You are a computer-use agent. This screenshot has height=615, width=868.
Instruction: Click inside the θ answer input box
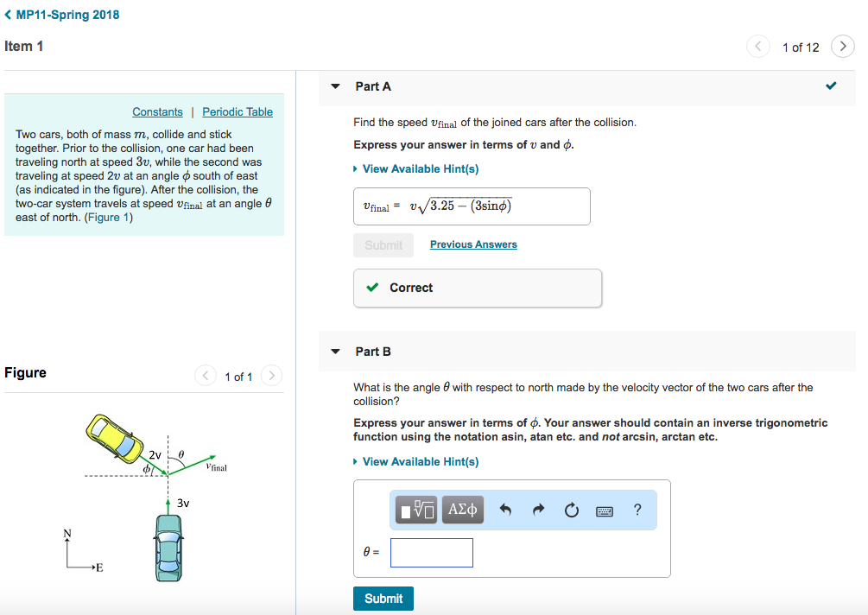click(431, 552)
